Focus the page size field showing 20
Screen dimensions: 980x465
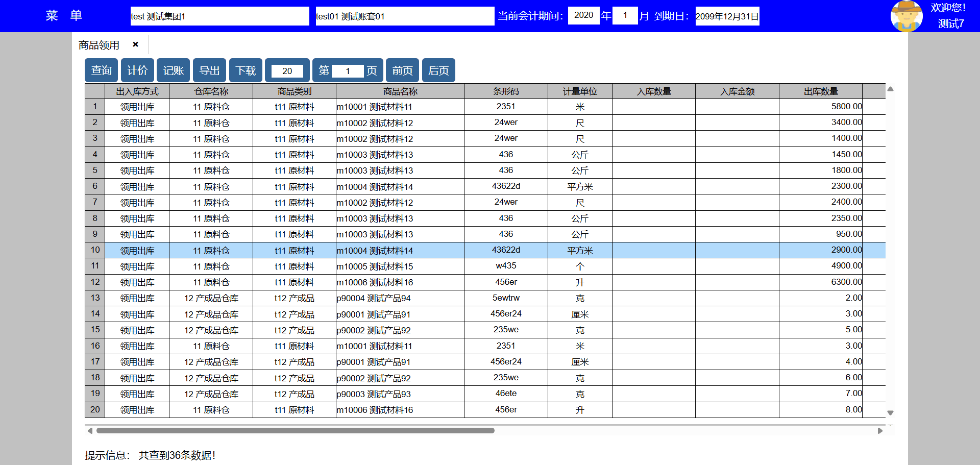287,71
